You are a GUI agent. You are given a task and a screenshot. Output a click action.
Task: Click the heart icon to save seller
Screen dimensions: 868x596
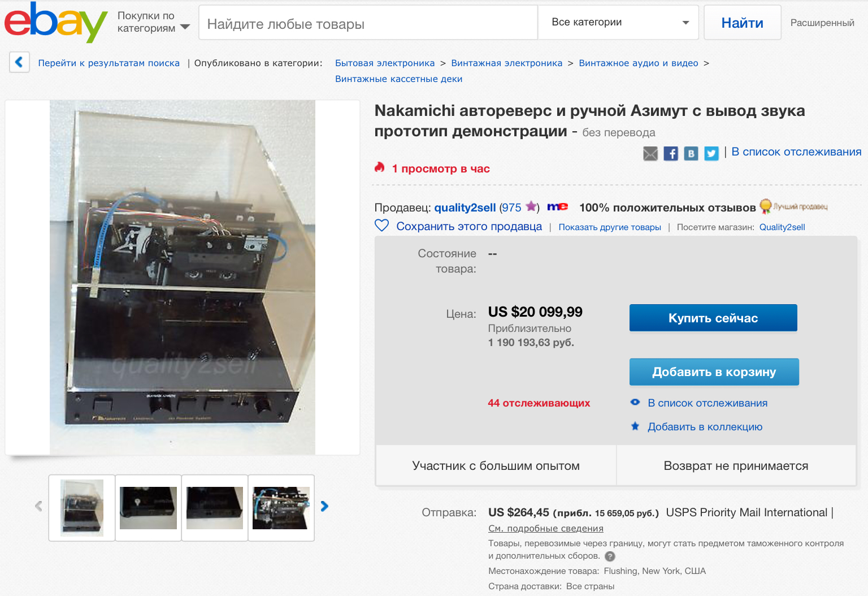click(382, 226)
